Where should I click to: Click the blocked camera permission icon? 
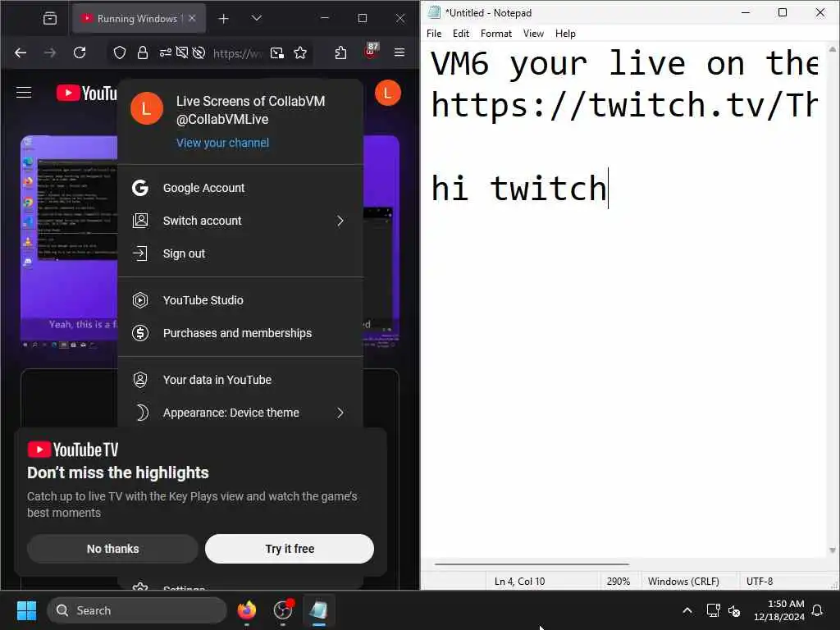click(182, 52)
